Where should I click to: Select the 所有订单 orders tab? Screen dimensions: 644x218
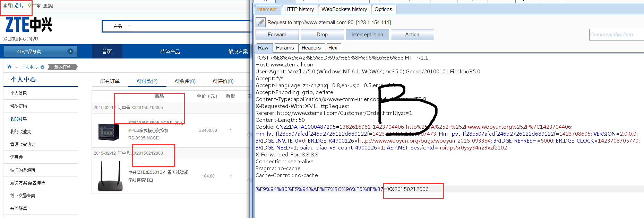pyautogui.click(x=110, y=81)
